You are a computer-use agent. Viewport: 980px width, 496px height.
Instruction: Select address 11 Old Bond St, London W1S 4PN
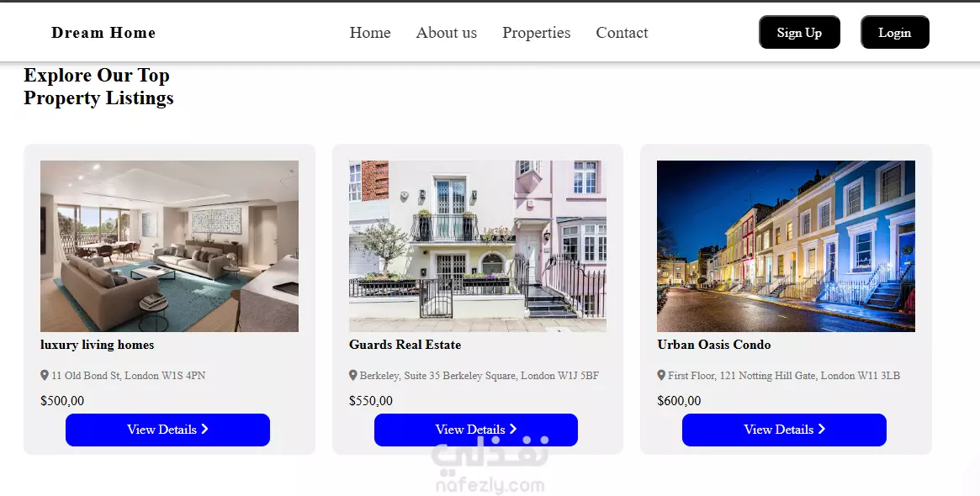coord(128,376)
